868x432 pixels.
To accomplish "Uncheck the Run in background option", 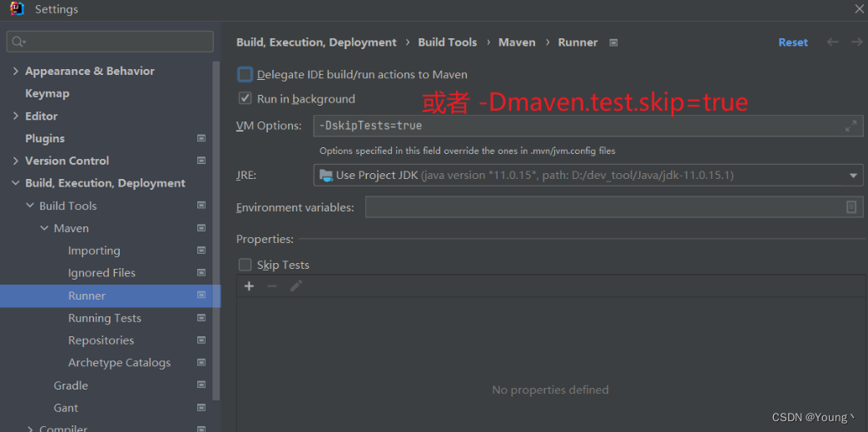I will (x=245, y=98).
